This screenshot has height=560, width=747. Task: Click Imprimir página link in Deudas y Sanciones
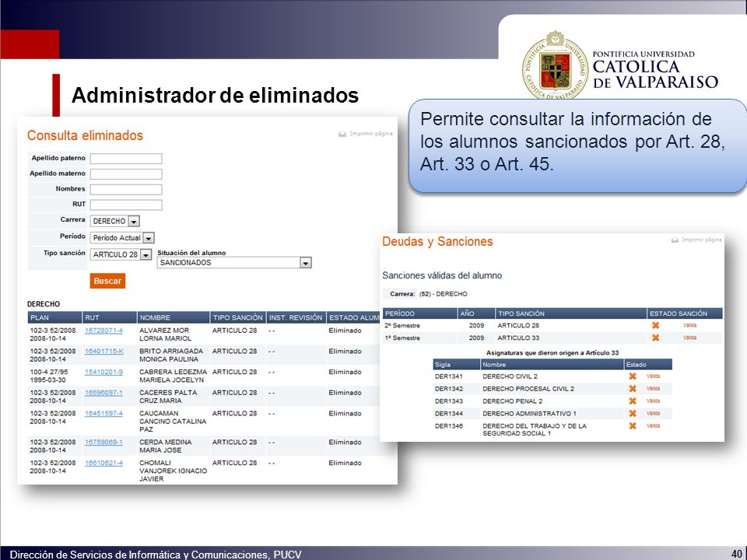pyautogui.click(x=702, y=240)
